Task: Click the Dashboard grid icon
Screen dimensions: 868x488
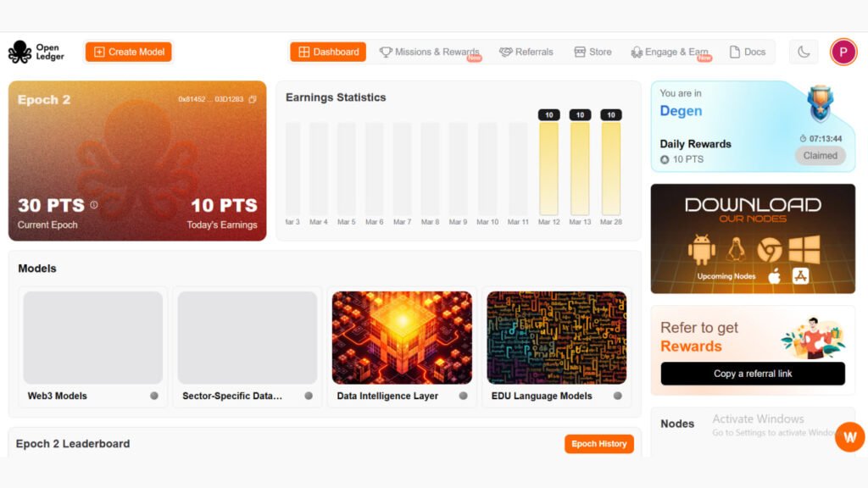Action: pos(304,52)
